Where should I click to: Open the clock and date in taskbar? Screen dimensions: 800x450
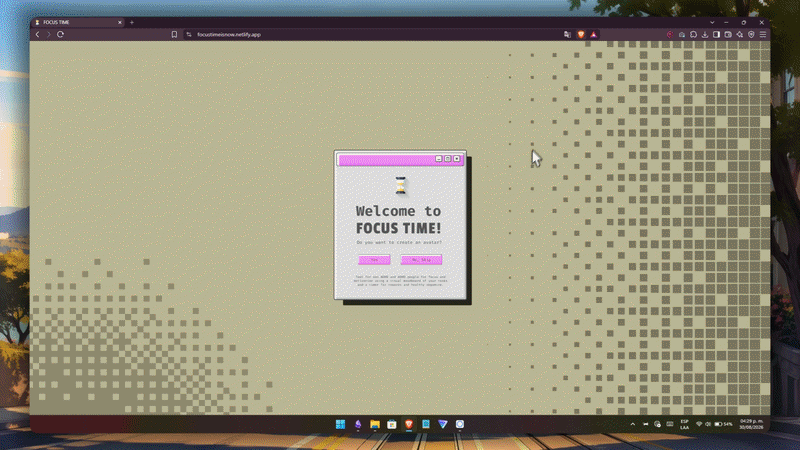[751, 424]
